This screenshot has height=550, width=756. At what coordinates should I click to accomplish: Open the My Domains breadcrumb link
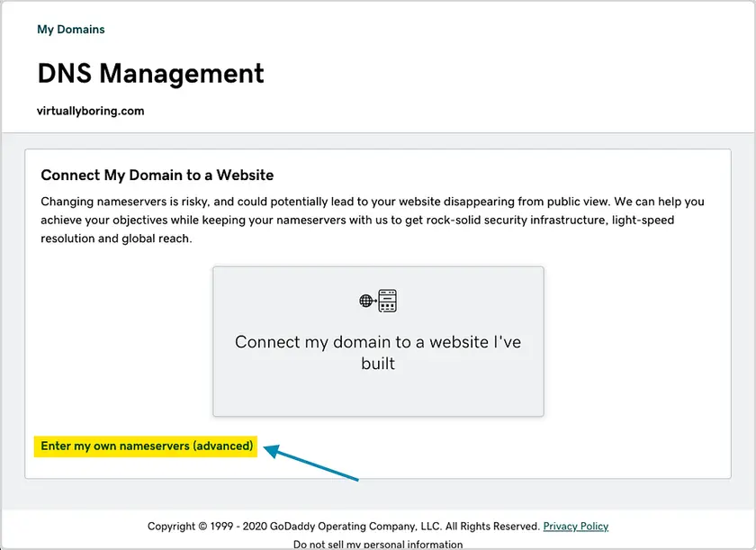(x=71, y=30)
